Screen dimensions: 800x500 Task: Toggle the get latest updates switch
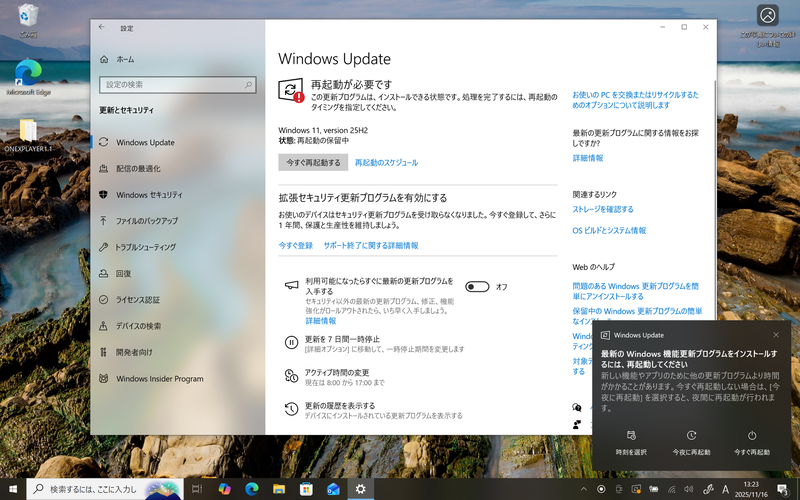(x=477, y=287)
